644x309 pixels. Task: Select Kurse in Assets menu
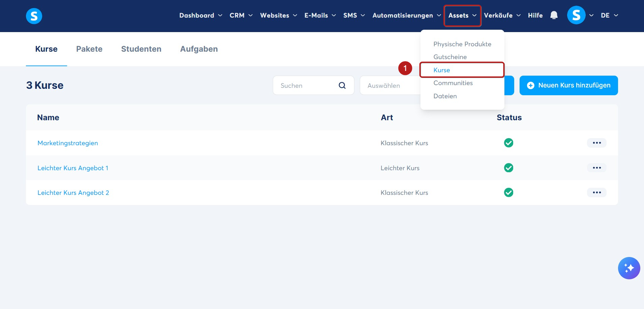click(442, 70)
